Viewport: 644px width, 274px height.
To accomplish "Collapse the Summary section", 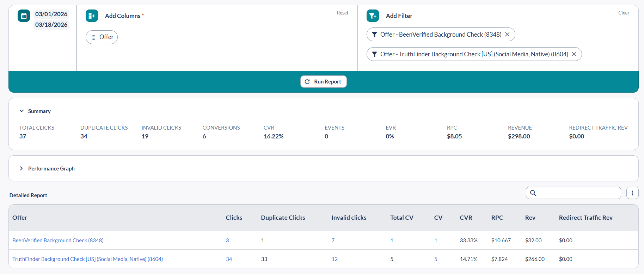I will 22,111.
